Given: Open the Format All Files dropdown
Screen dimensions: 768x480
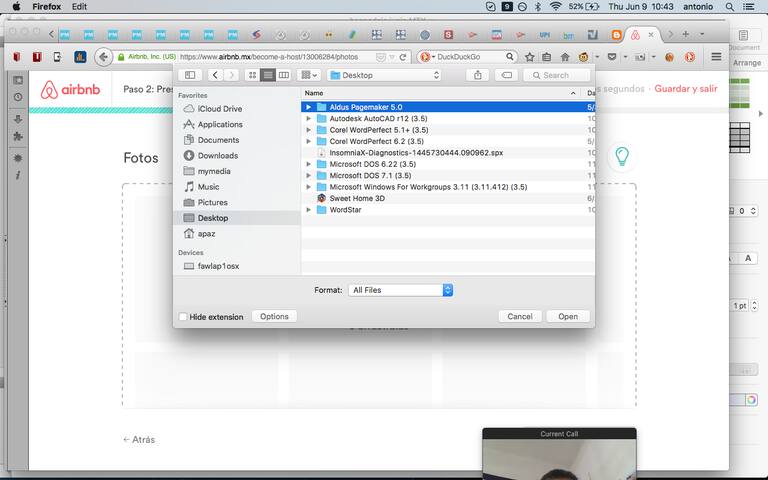Looking at the screenshot, I should [400, 290].
